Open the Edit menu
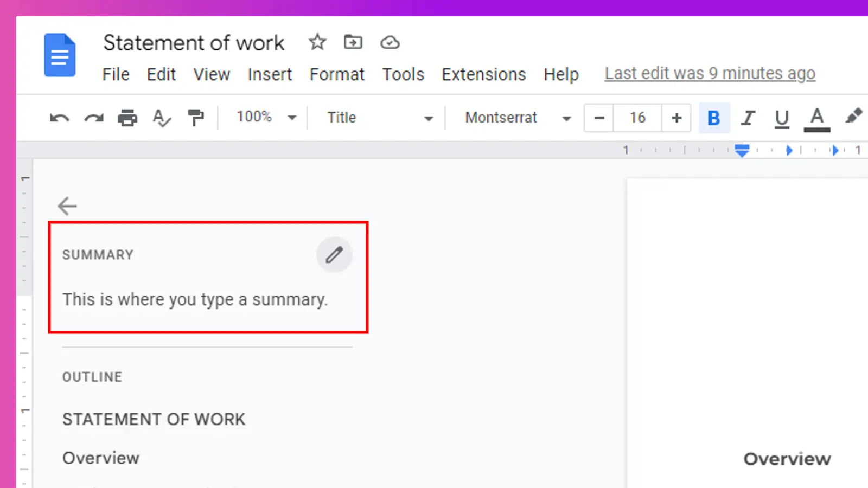868x488 pixels. tap(161, 74)
